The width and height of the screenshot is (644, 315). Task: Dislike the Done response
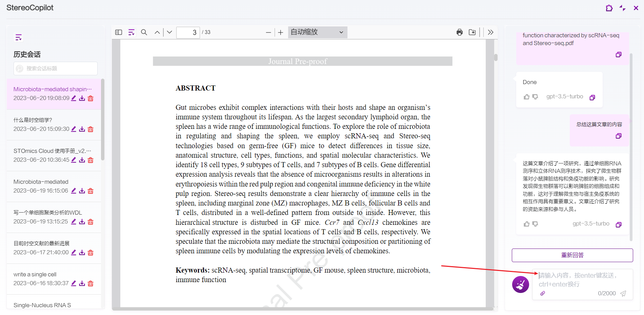tap(535, 97)
